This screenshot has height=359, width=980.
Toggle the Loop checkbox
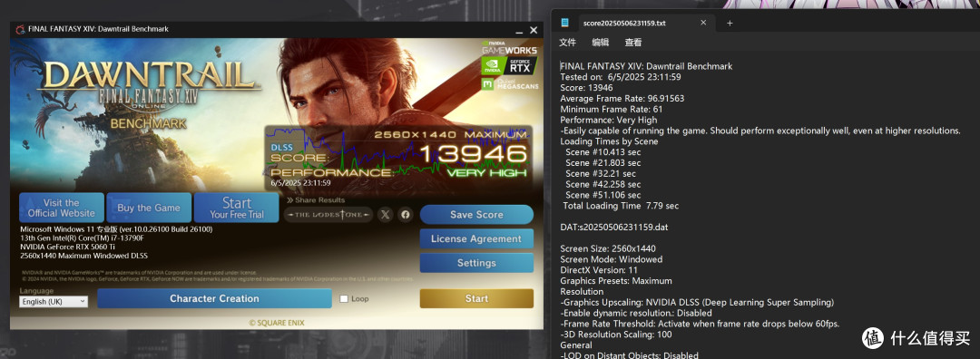[344, 299]
